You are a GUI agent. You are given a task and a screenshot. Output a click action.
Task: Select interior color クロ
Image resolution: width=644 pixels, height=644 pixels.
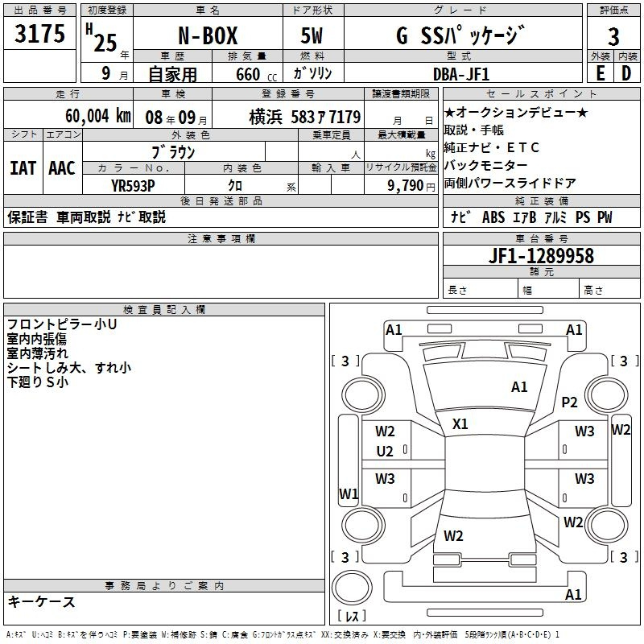tap(235, 186)
